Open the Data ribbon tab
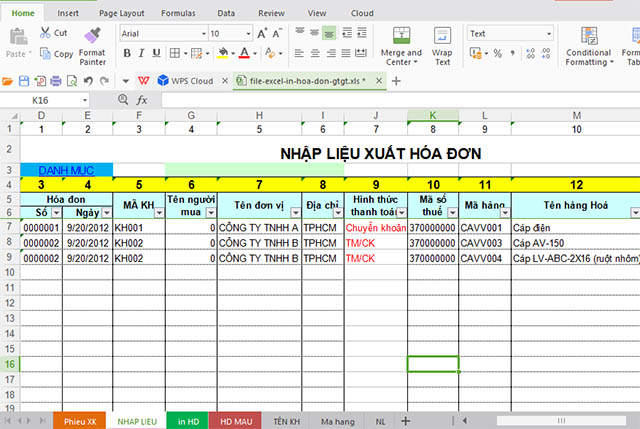The width and height of the screenshot is (640, 429). coord(226,13)
